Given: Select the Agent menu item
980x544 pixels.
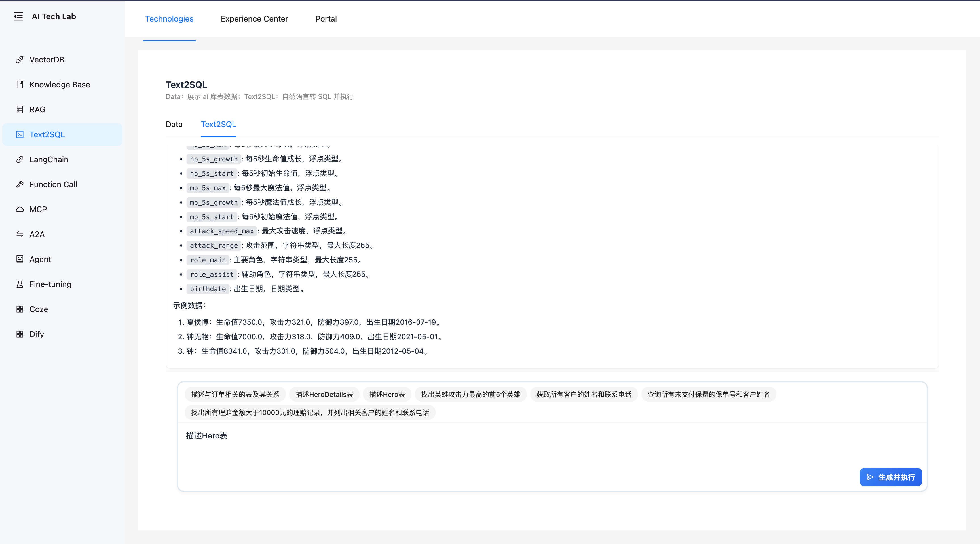Looking at the screenshot, I should 62,259.
